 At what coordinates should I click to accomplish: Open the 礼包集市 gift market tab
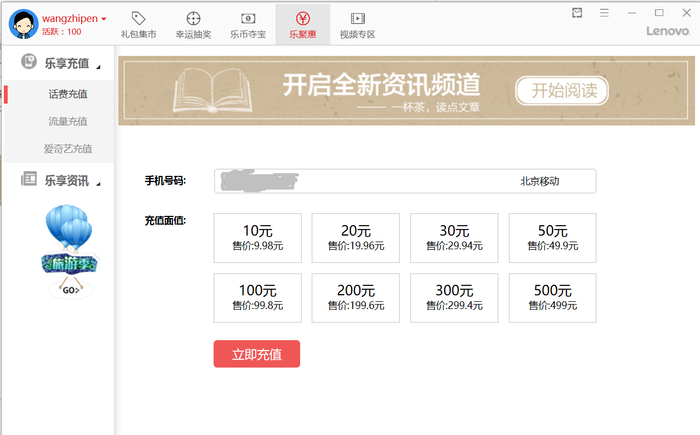[138, 24]
